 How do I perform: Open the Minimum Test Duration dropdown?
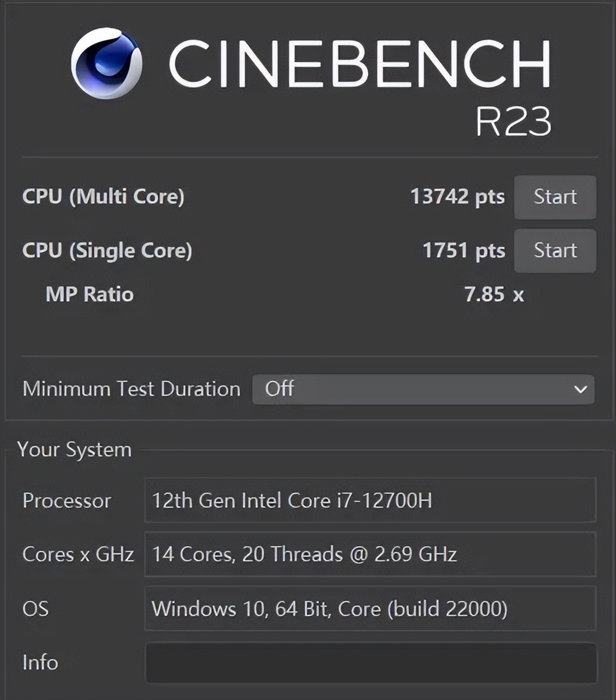coord(423,389)
